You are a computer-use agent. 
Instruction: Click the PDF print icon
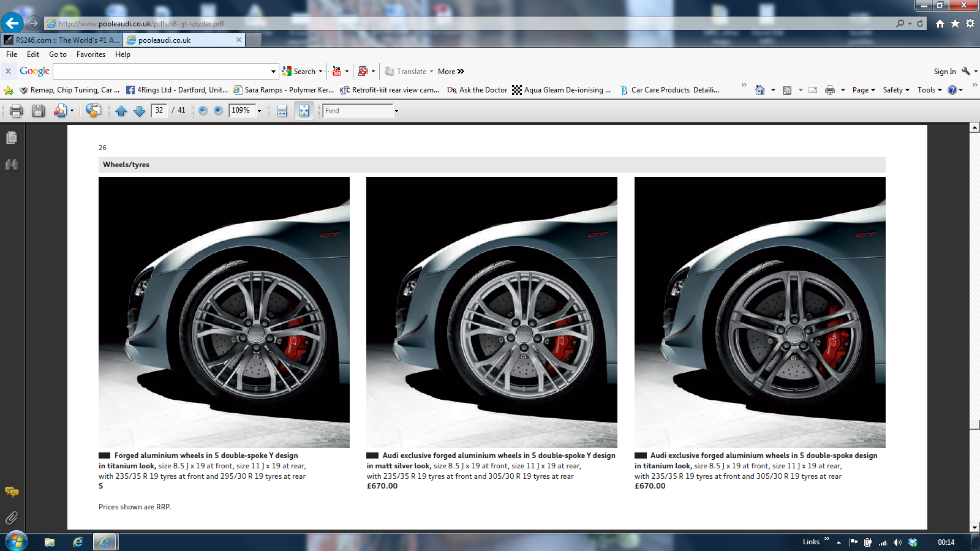(17, 111)
